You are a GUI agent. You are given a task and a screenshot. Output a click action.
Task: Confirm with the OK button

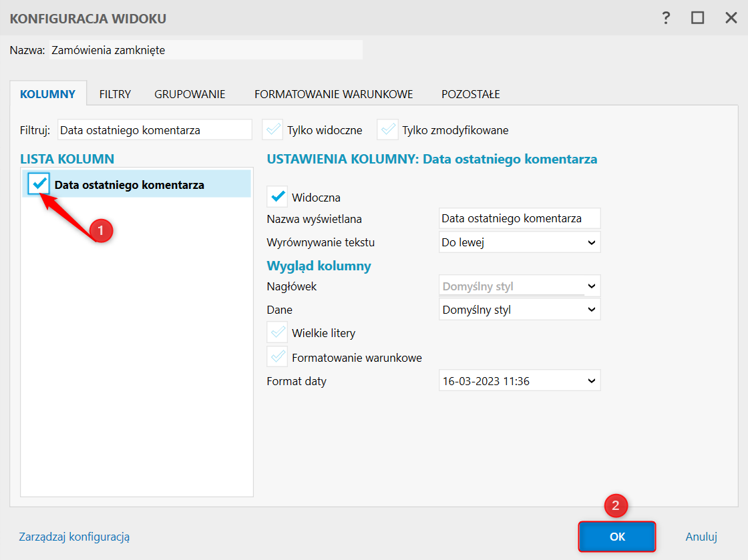coord(617,537)
